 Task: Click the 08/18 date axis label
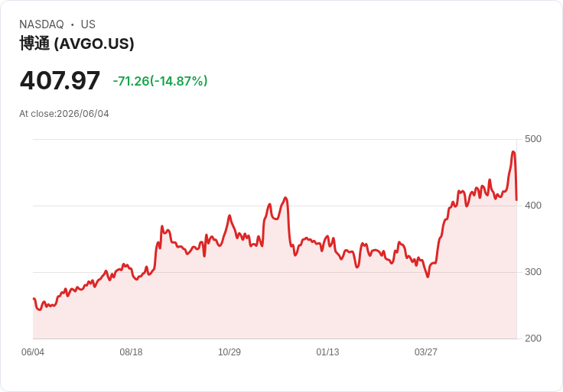point(131,352)
